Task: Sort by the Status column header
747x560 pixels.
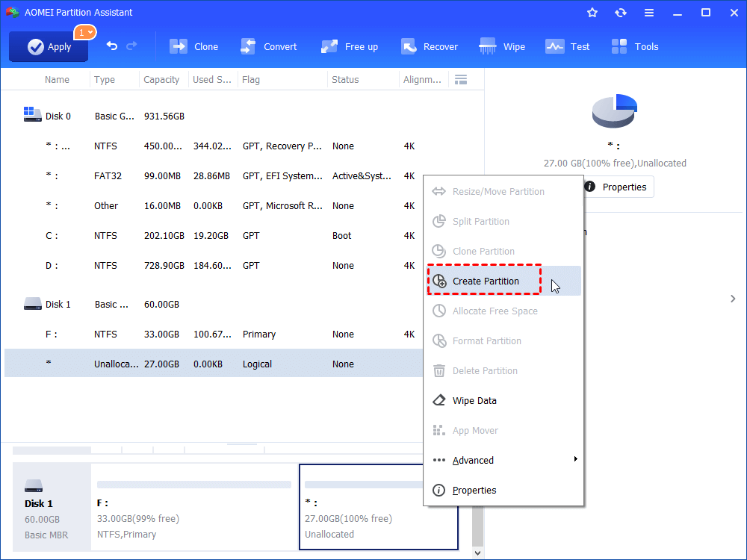Action: [345, 80]
